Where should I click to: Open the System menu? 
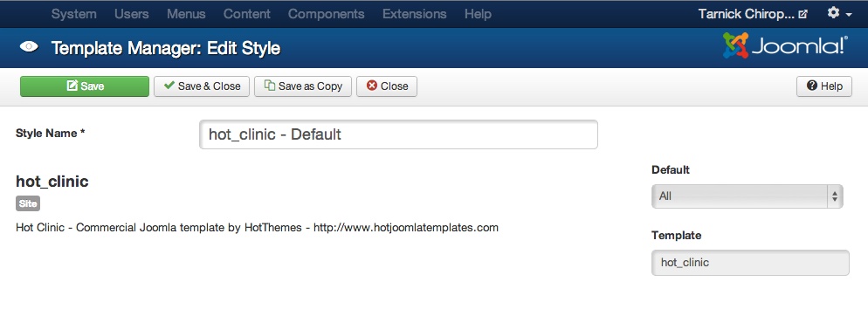pyautogui.click(x=73, y=14)
